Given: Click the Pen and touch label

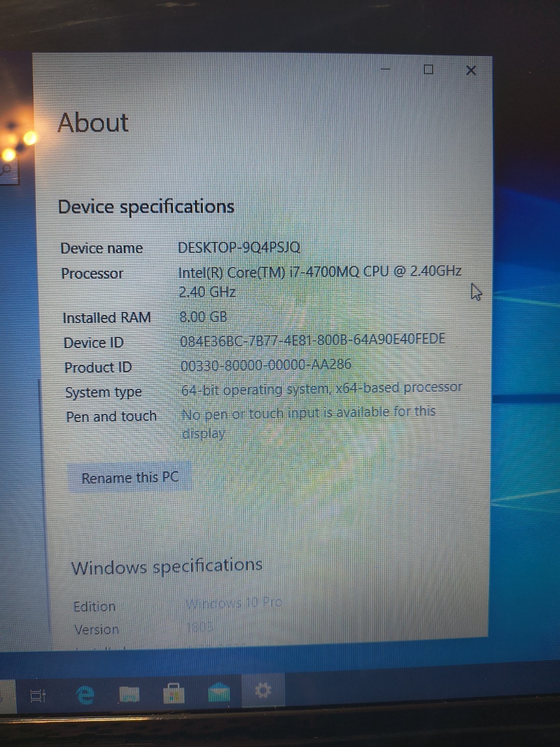Looking at the screenshot, I should 112,416.
